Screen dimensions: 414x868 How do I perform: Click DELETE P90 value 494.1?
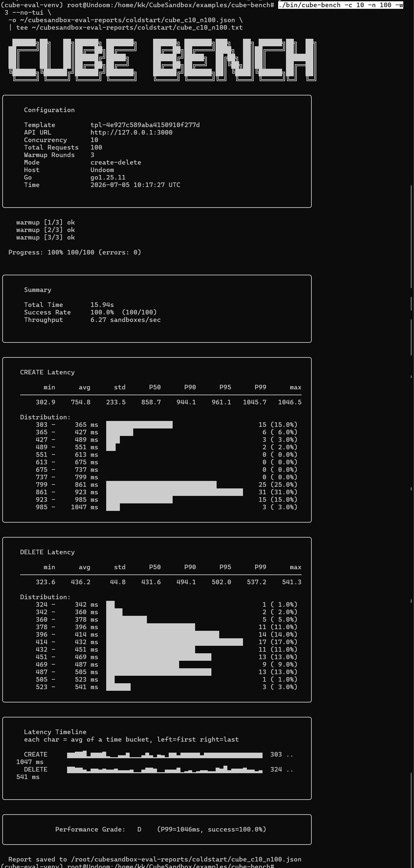[x=186, y=582]
